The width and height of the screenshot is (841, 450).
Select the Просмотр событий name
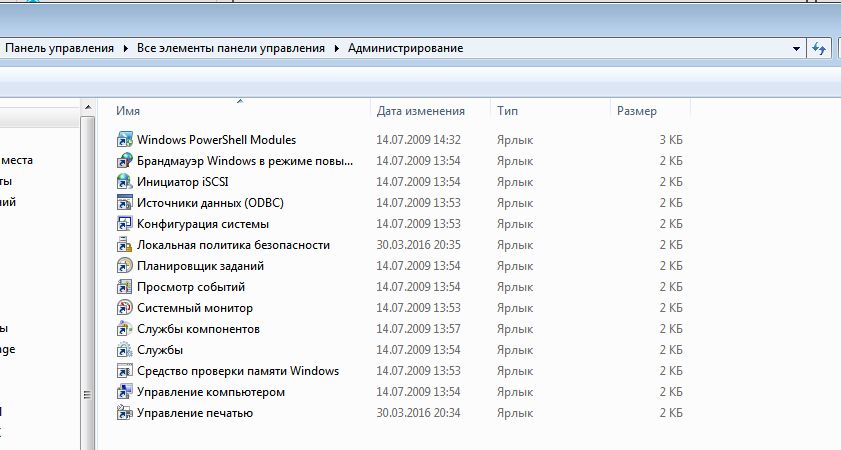pyautogui.click(x=191, y=287)
